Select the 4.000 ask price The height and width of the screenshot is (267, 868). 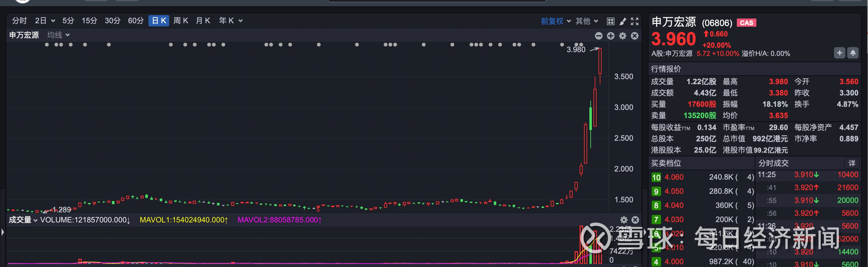click(674, 262)
